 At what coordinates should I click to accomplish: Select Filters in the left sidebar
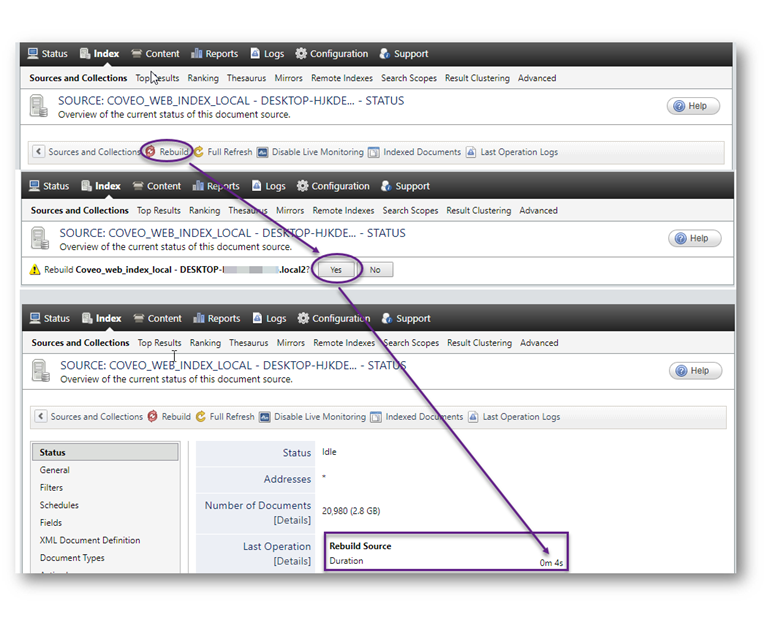pos(51,488)
